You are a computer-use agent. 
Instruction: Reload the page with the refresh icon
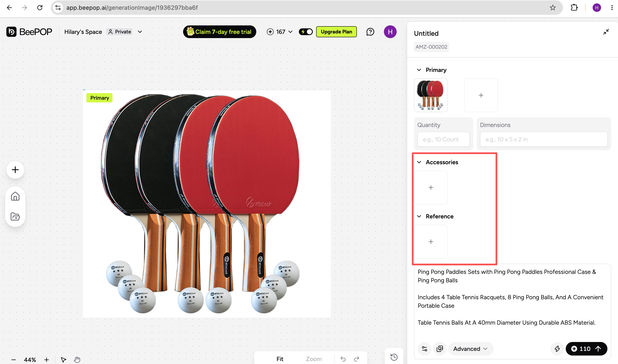pyautogui.click(x=40, y=8)
